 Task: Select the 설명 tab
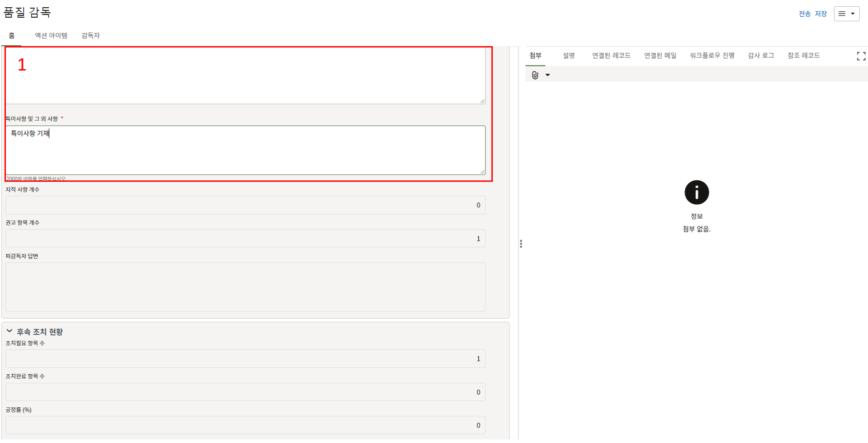[568, 55]
